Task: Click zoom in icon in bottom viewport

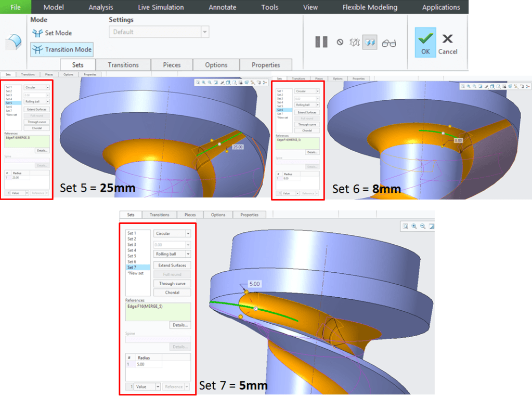Action: click(414, 227)
